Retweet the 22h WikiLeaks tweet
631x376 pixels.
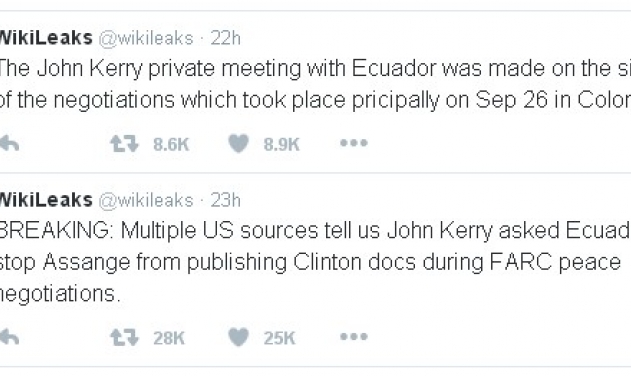(x=124, y=144)
